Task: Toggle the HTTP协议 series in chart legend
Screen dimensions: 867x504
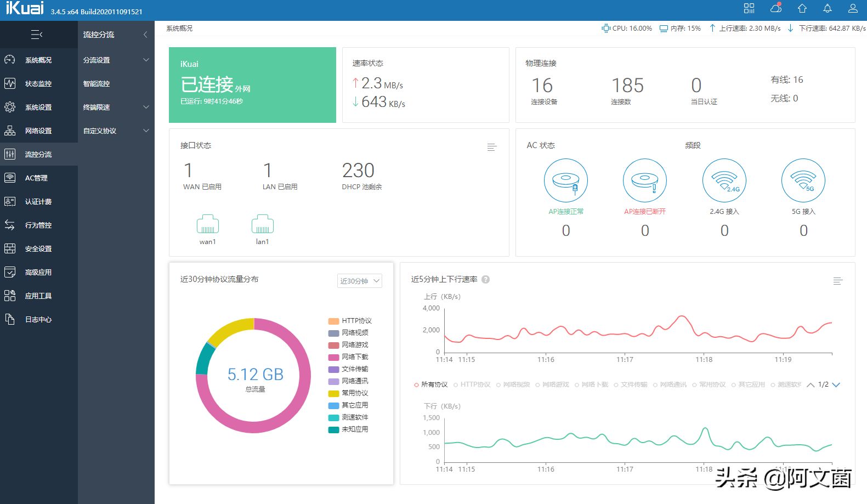Action: click(472, 384)
